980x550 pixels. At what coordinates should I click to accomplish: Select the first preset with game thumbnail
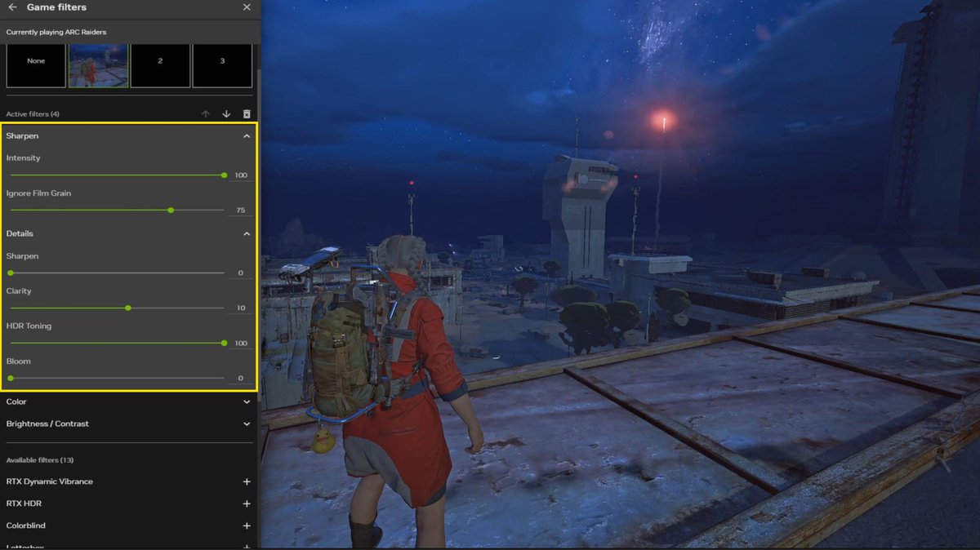(x=98, y=64)
